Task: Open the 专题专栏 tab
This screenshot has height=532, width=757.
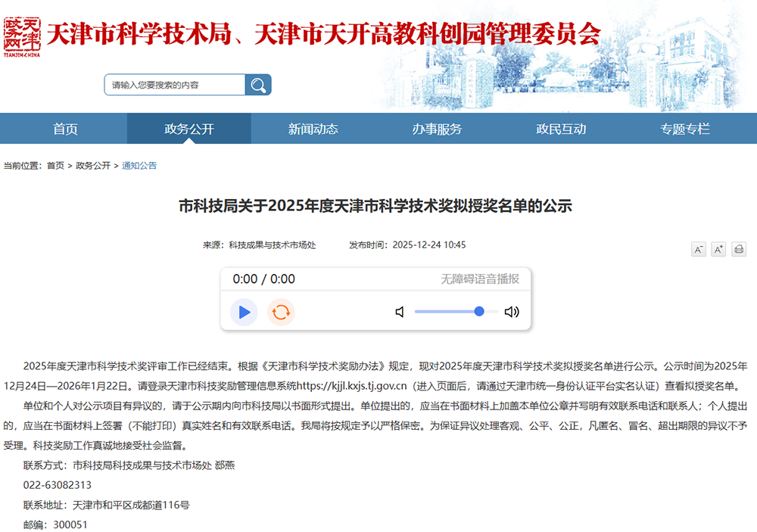Action: point(685,129)
